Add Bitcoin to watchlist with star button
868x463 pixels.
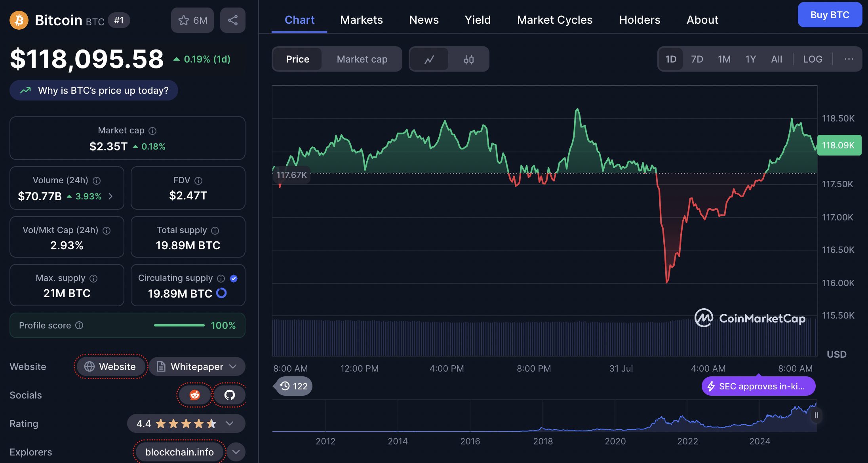click(x=192, y=20)
